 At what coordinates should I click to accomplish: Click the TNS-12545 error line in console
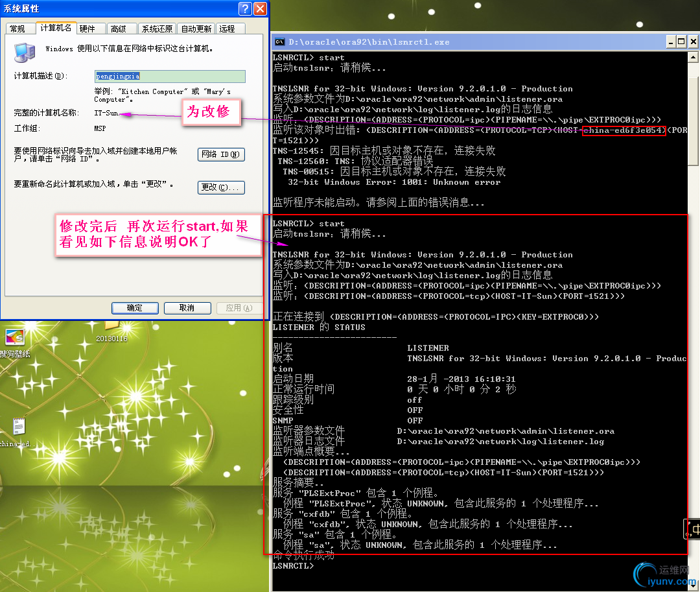point(384,150)
